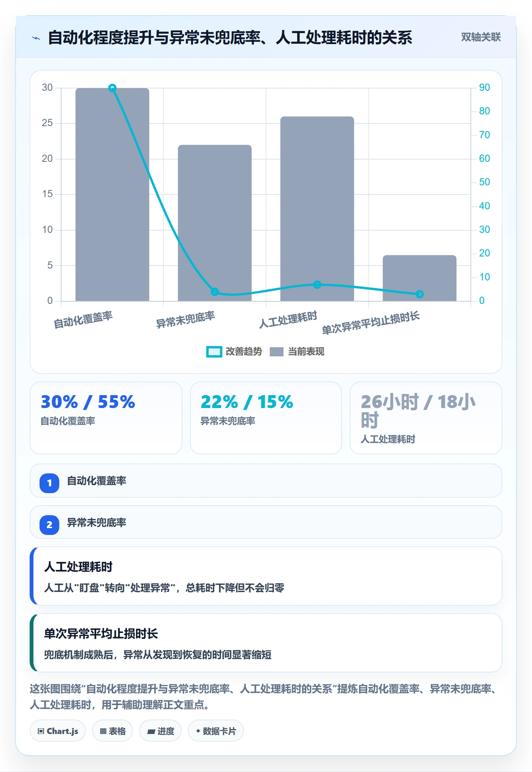Click the trend line point on the 单次异常平均止损时长 bar
Viewport: 532px width, 772px height.
(x=420, y=294)
